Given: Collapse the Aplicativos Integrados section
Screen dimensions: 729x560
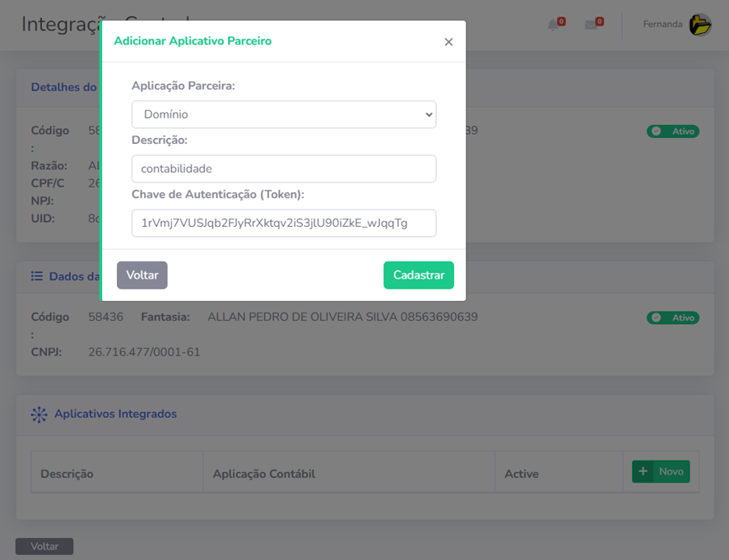Looking at the screenshot, I should pos(114,414).
